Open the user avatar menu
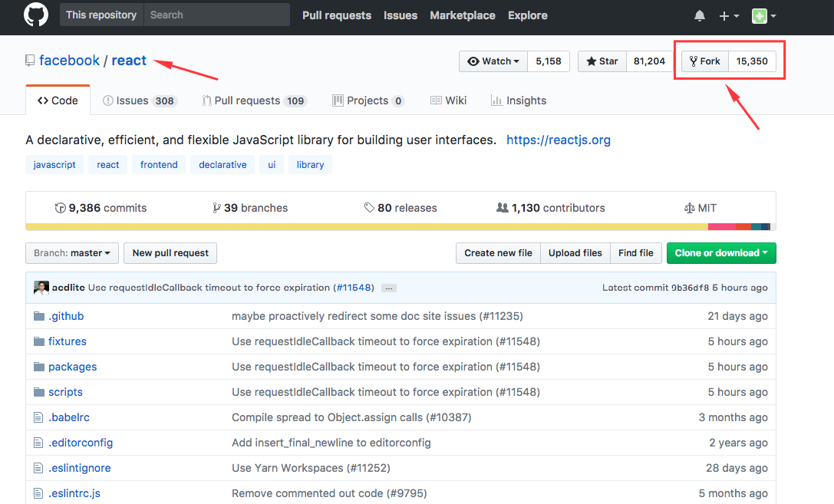The height and width of the screenshot is (504, 834). tap(763, 16)
